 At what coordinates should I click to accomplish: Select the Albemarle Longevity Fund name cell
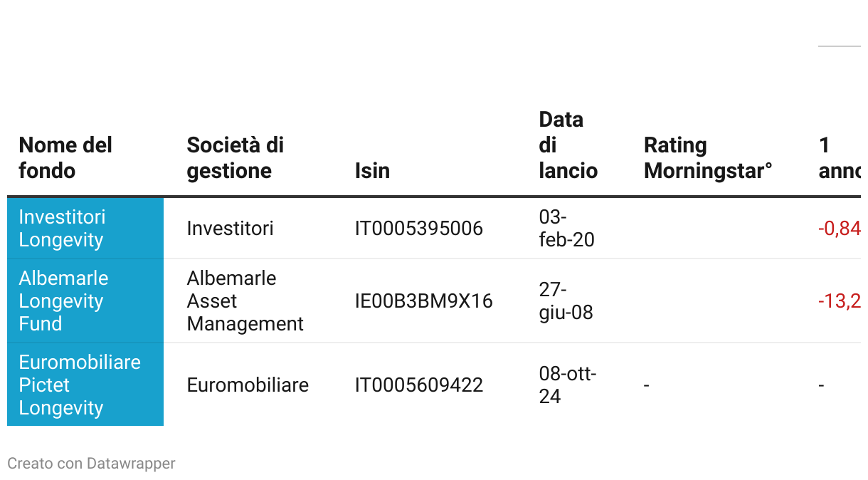63,301
